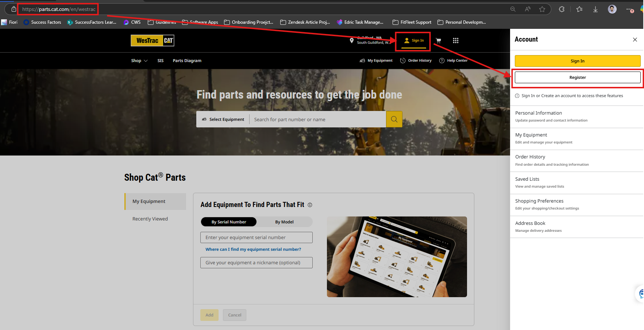The width and height of the screenshot is (644, 330).
Task: Click the Read Aloud icon in address bar
Action: (528, 9)
